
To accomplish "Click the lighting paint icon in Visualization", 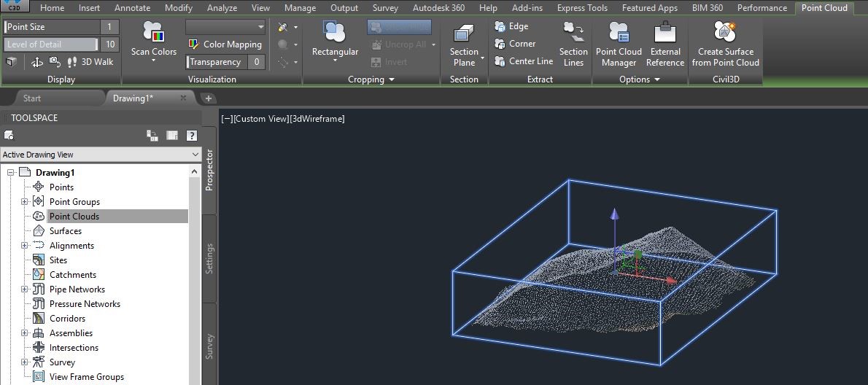I will (x=283, y=27).
